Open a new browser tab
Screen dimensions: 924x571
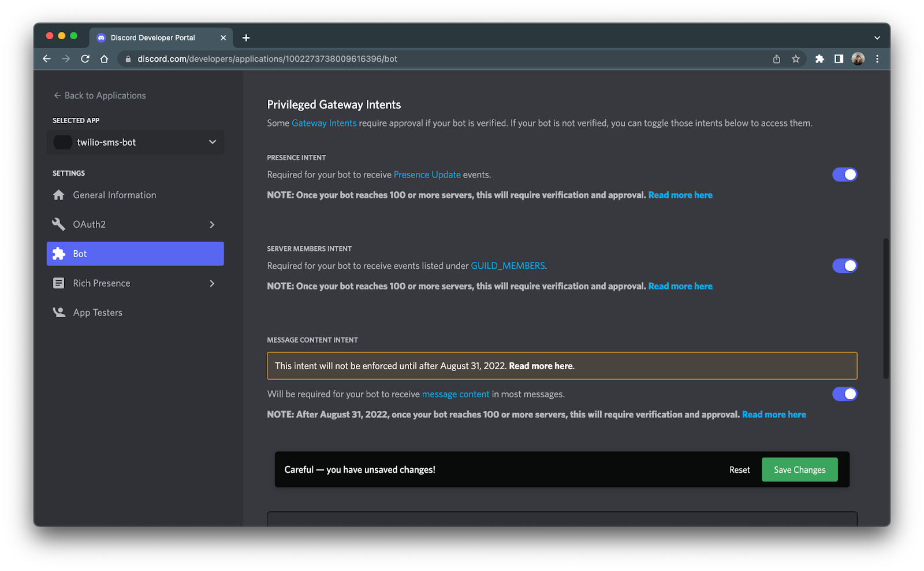tap(246, 38)
